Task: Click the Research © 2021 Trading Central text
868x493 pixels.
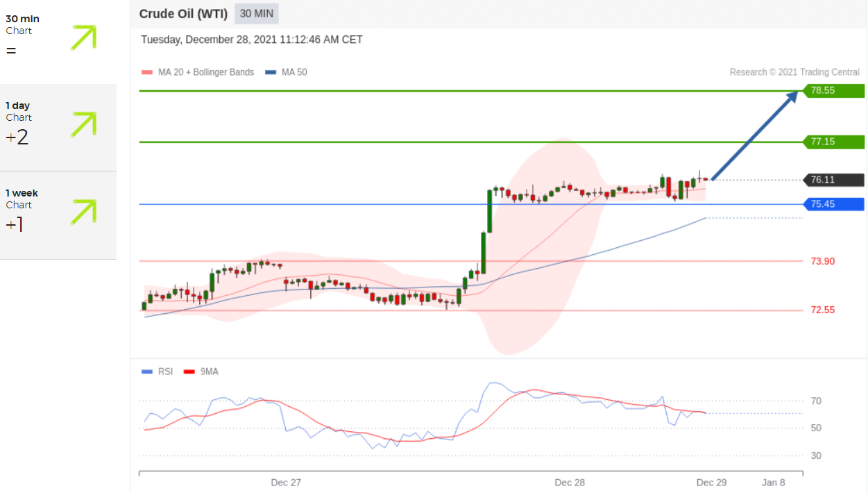Action: [794, 72]
